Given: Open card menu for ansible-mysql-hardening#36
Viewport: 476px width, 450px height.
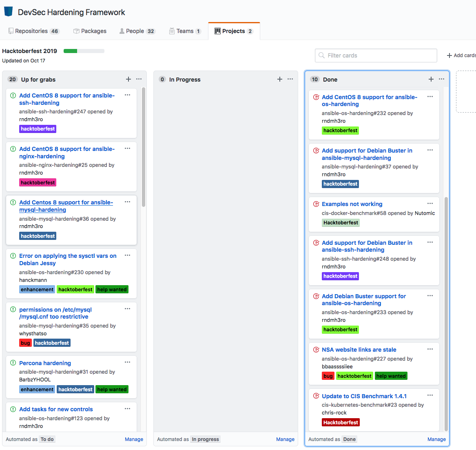Looking at the screenshot, I should (128, 202).
